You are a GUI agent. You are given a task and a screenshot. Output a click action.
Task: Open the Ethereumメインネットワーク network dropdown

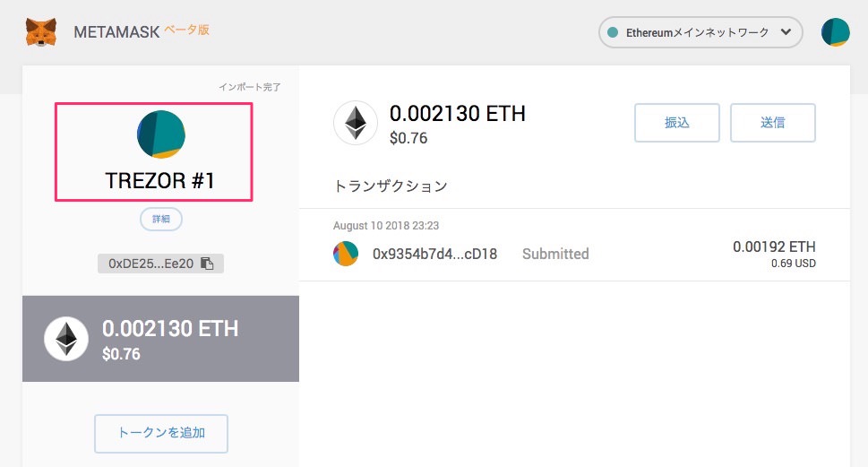point(700,32)
